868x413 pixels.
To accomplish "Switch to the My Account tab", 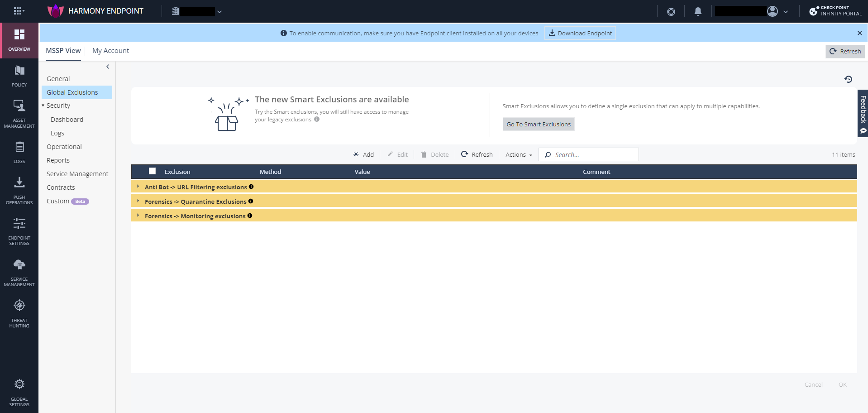I will pos(110,51).
